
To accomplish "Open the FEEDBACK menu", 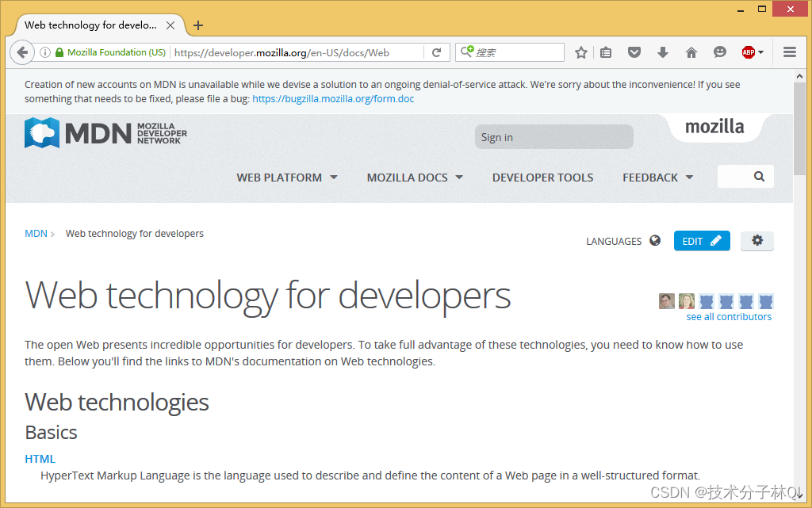I will 650,178.
